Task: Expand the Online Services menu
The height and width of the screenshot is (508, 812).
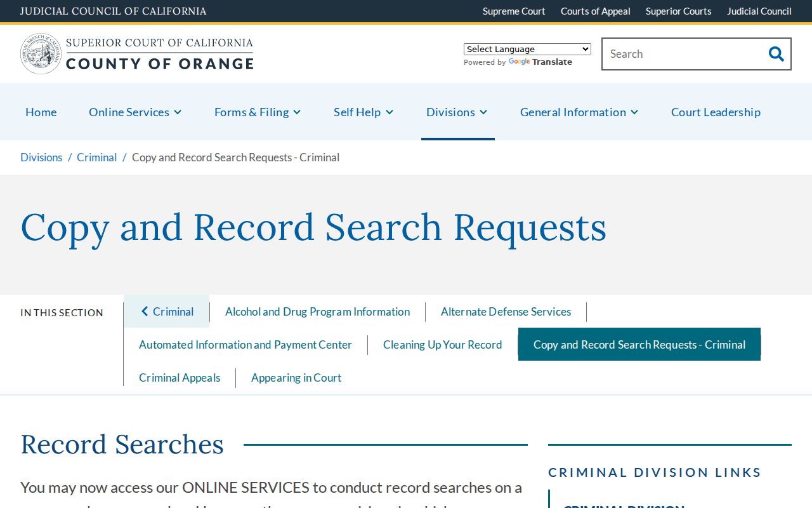Action: (135, 112)
